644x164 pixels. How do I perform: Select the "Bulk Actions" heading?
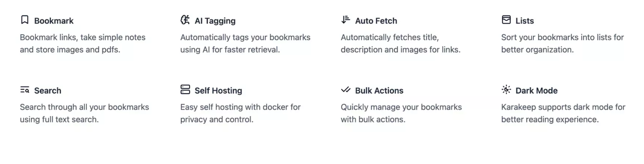click(379, 91)
